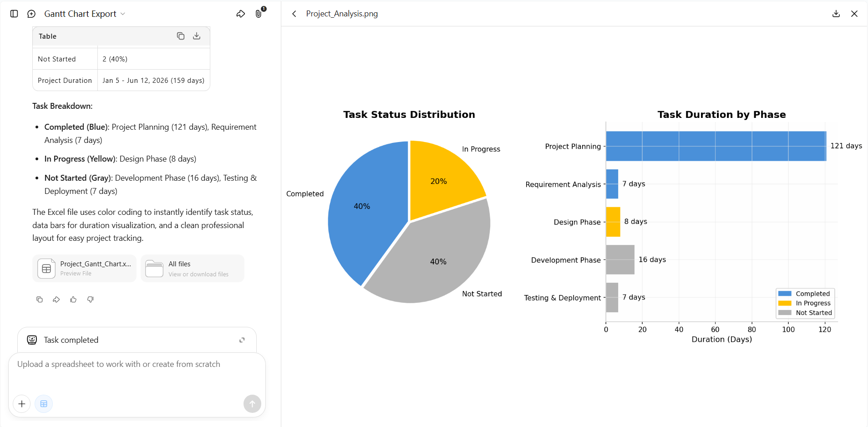Viewport: 868px width, 427px height.
Task: Click the share arrow icon in header
Action: (x=241, y=14)
